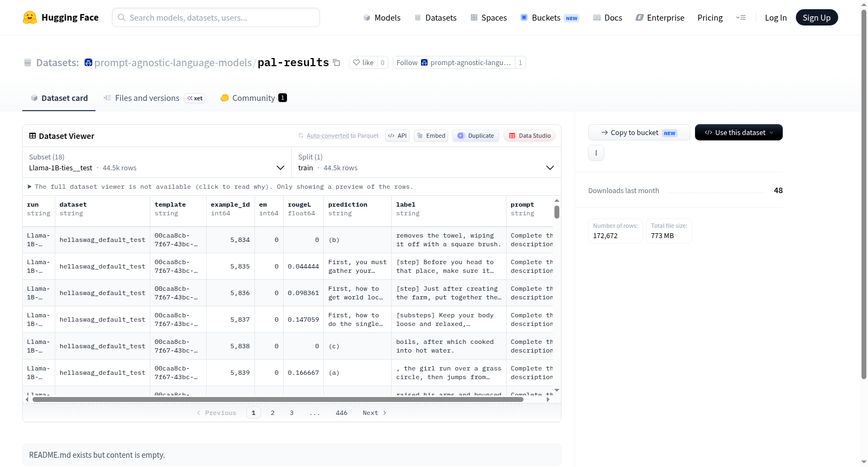Focus the search models, datasets, users field
The height and width of the screenshot is (467, 868).
(x=216, y=17)
